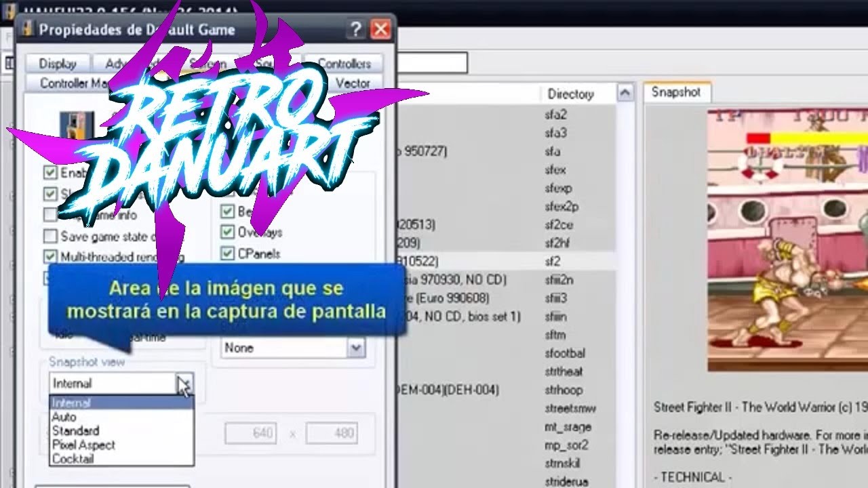Viewport: 868px width, 488px height.
Task: Switch to the Controller Mapping tab
Action: click(x=75, y=83)
